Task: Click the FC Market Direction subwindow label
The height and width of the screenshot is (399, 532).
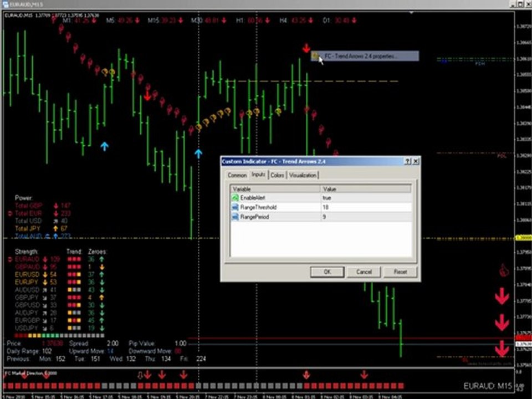Action: pos(31,373)
